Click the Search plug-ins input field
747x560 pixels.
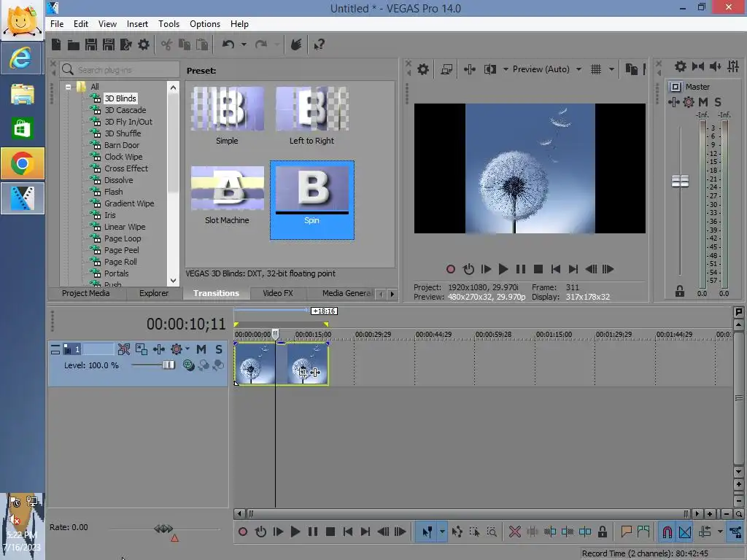point(120,70)
